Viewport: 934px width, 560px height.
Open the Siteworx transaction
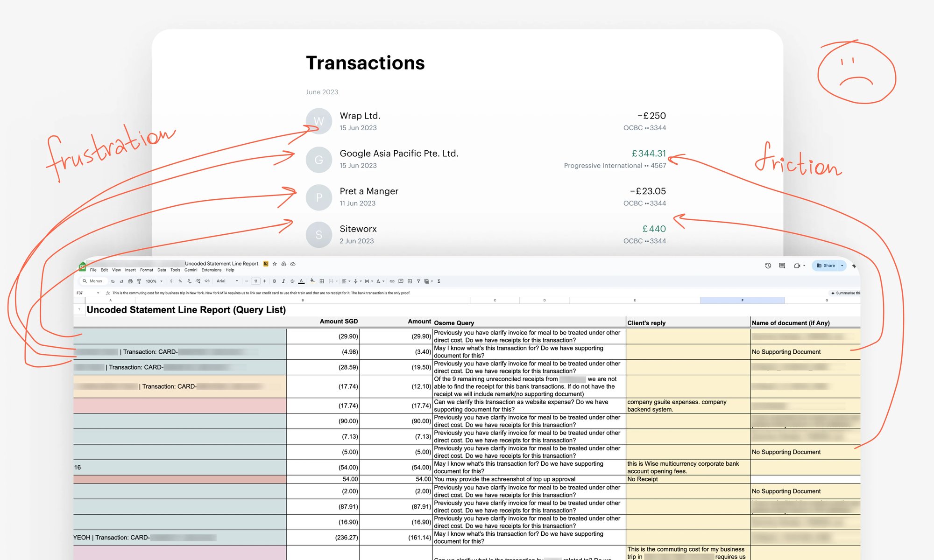click(486, 235)
